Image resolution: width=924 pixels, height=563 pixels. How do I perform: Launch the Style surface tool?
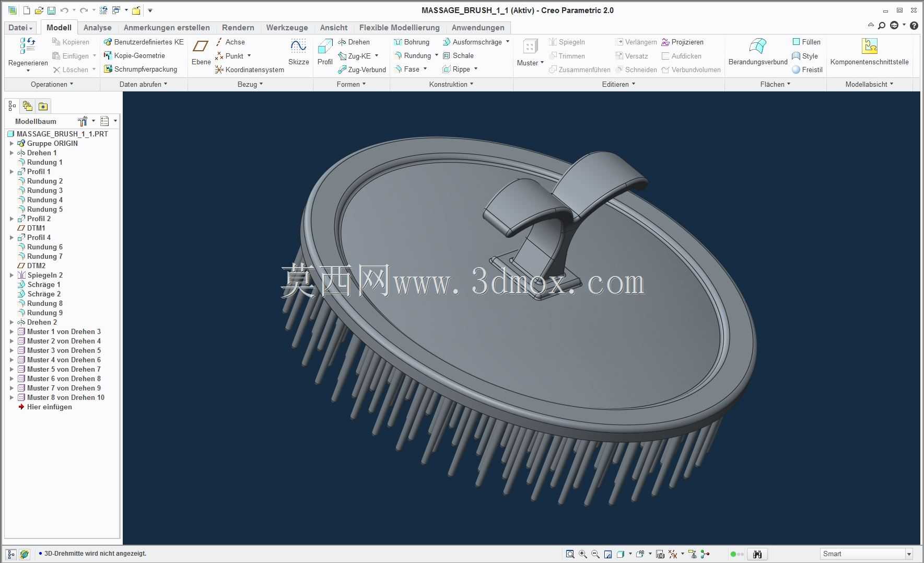[x=805, y=56]
